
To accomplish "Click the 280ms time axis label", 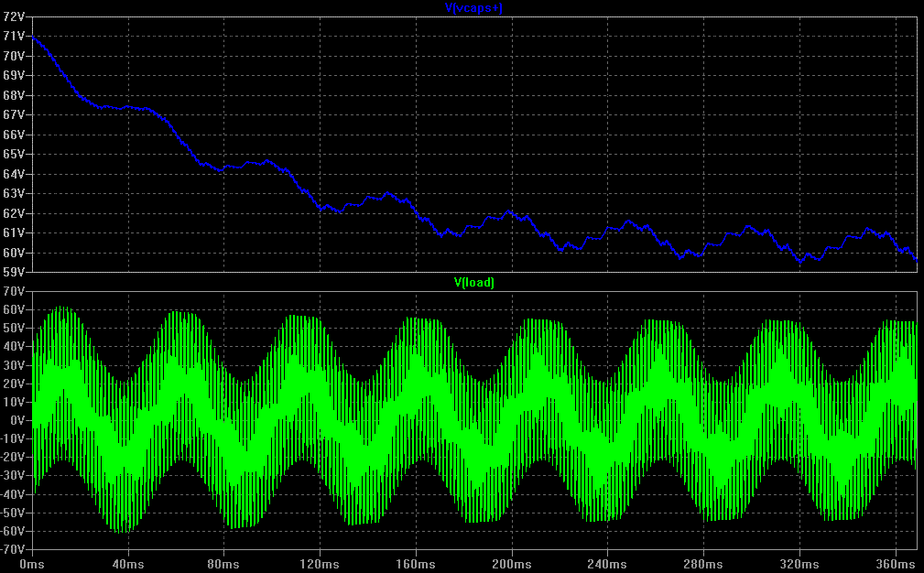I will (703, 564).
